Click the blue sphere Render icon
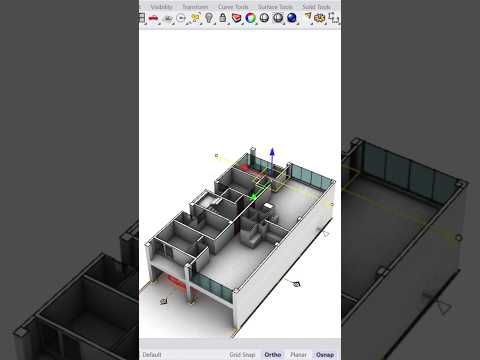This screenshot has width=480, height=360. pos(292,18)
